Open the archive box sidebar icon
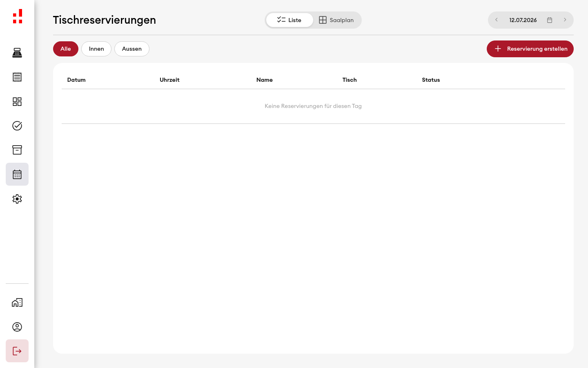The height and width of the screenshot is (368, 588). point(17,150)
